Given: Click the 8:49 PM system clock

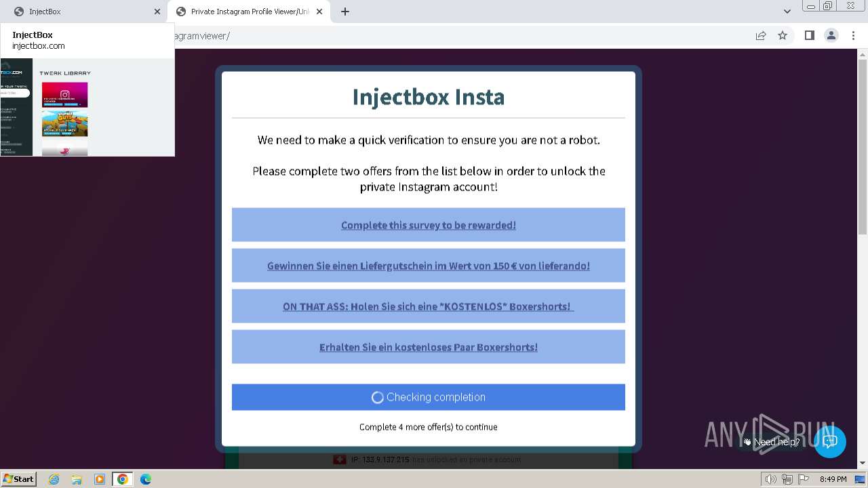Looking at the screenshot, I should point(833,479).
